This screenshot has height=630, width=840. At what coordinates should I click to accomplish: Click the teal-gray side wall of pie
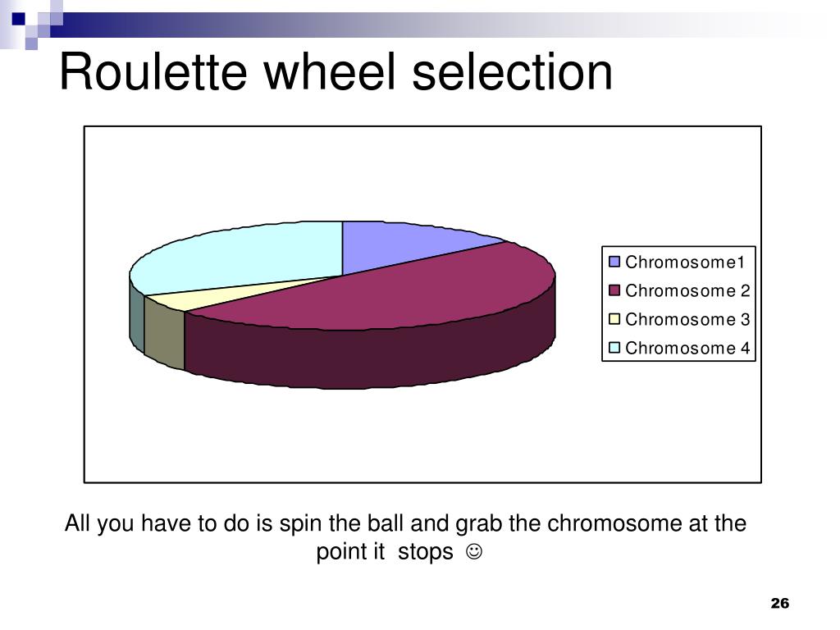tap(137, 316)
